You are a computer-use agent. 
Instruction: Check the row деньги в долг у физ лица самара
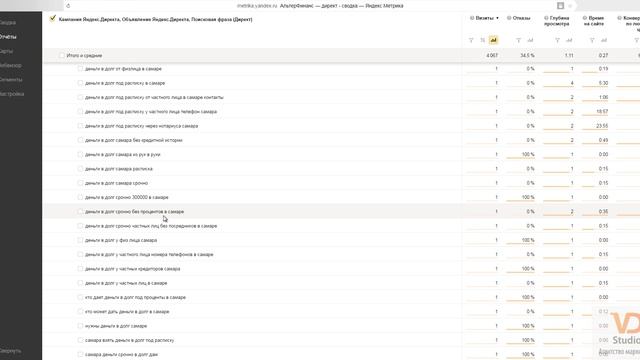pos(80,240)
